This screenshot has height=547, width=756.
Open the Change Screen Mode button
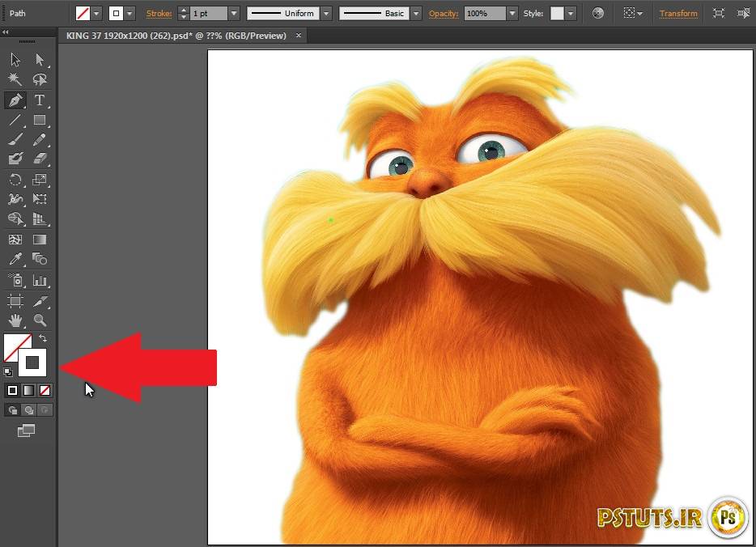click(26, 430)
